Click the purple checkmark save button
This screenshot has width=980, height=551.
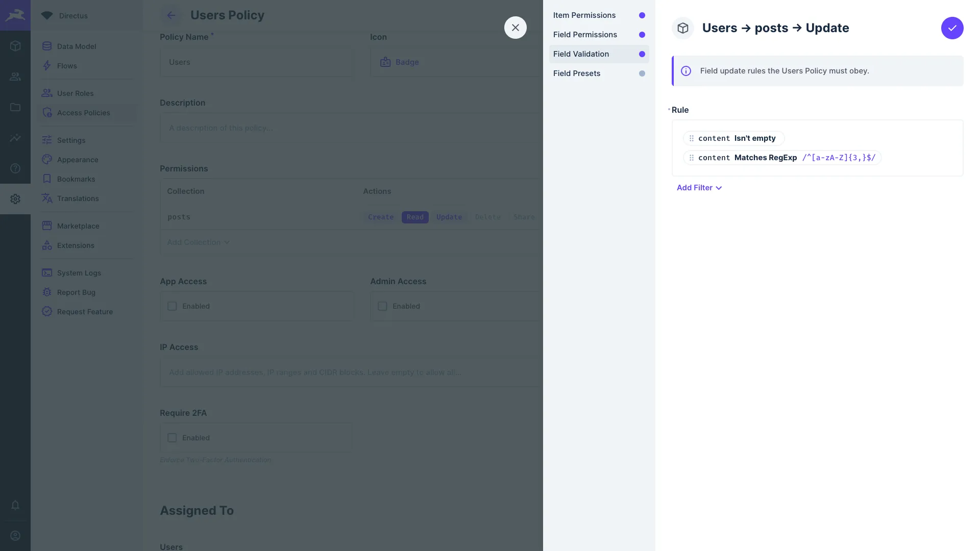click(x=952, y=28)
